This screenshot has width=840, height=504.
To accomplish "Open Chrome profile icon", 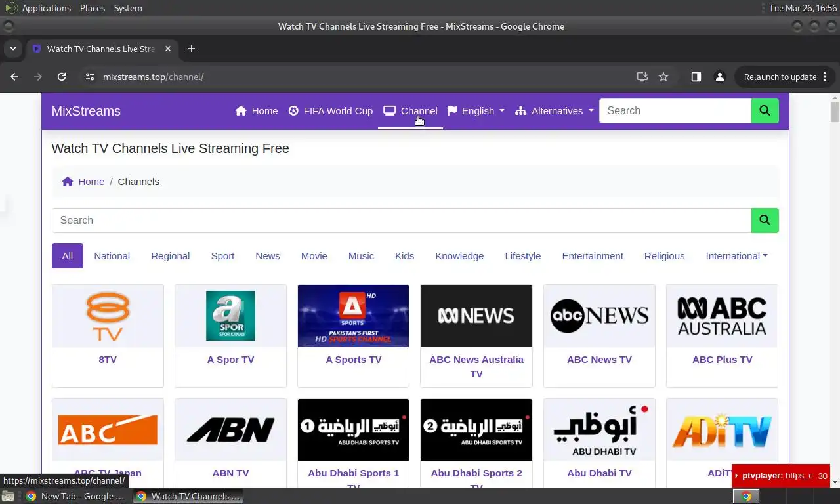I will (x=720, y=77).
